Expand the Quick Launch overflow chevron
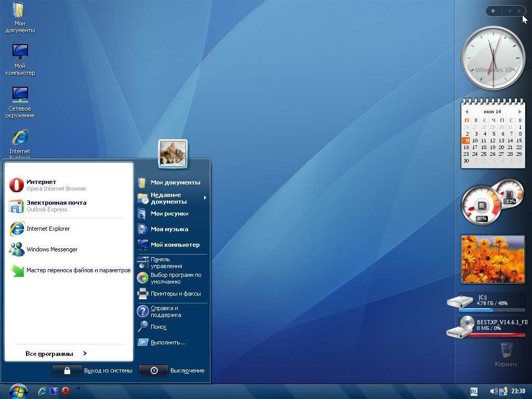This screenshot has height=399, width=532. pyautogui.click(x=78, y=388)
